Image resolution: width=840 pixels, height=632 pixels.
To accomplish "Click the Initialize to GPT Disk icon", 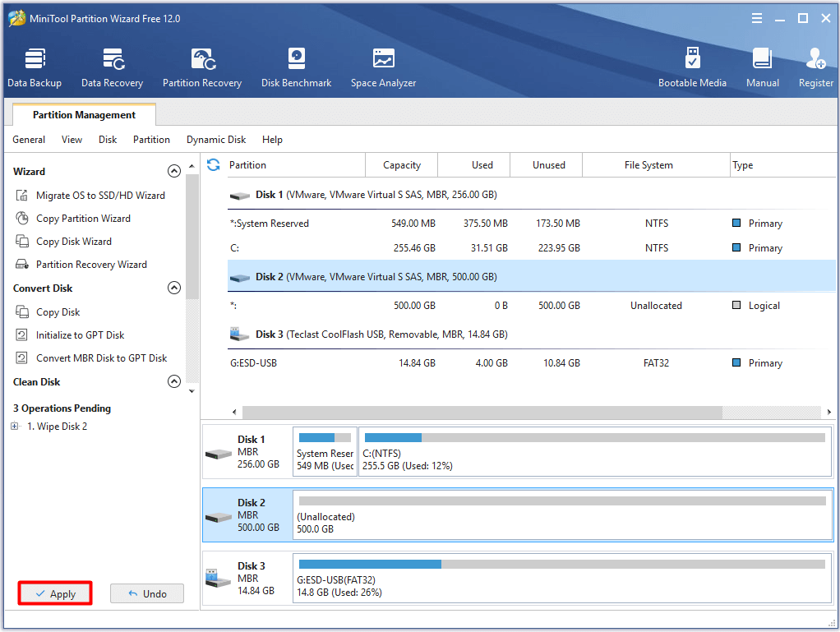I will click(22, 334).
